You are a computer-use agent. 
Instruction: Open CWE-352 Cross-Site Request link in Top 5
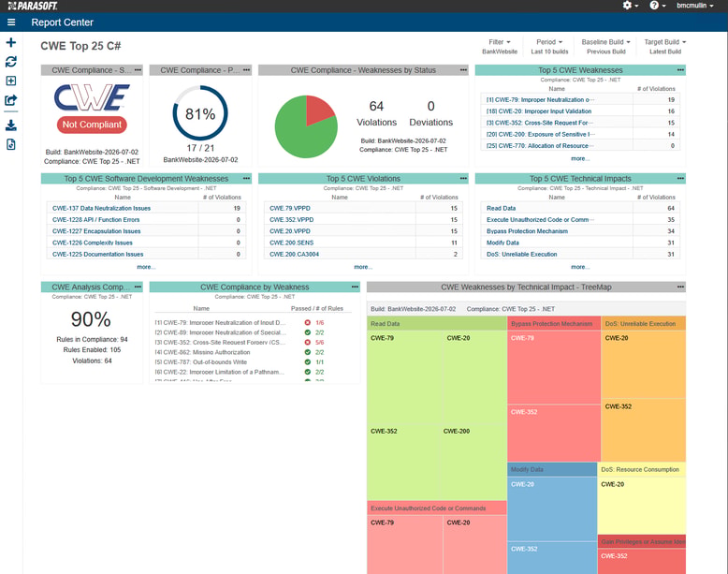(x=539, y=123)
